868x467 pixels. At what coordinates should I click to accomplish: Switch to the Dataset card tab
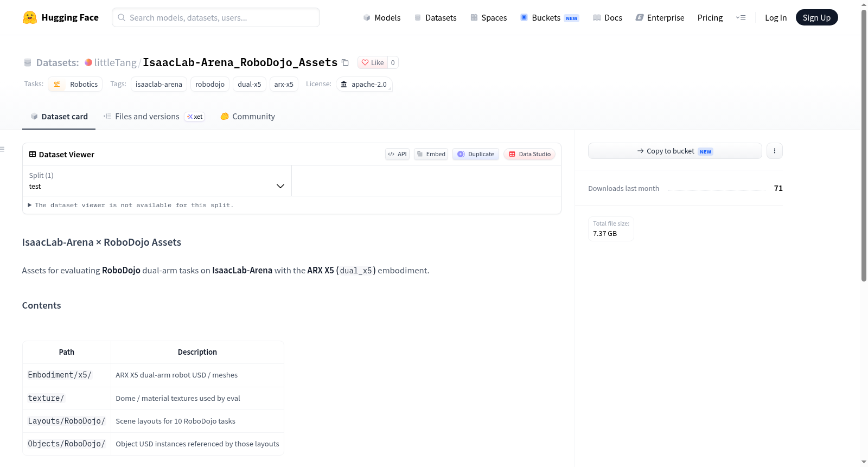tap(59, 117)
